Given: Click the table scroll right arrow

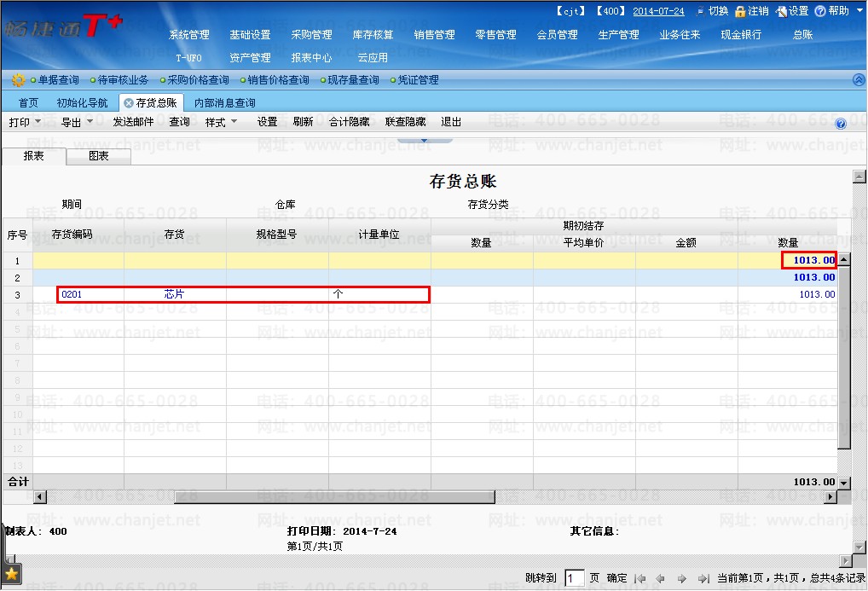Looking at the screenshot, I should coord(830,497).
